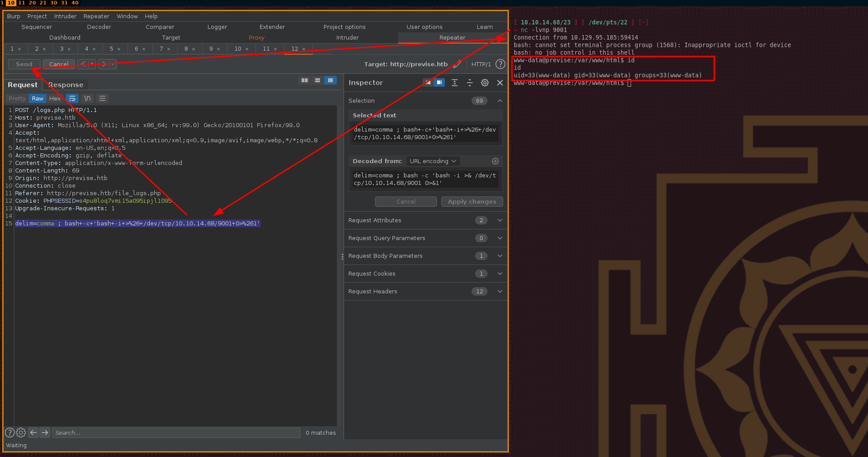Select workspace 10 in top bar

[x=11, y=3]
